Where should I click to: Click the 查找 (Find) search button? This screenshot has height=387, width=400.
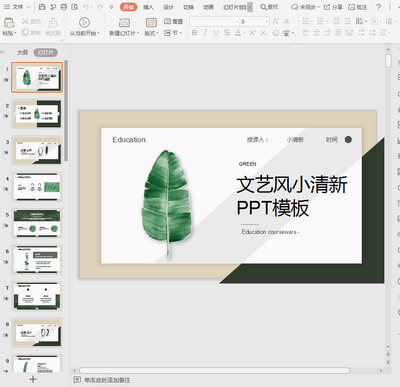pos(269,7)
